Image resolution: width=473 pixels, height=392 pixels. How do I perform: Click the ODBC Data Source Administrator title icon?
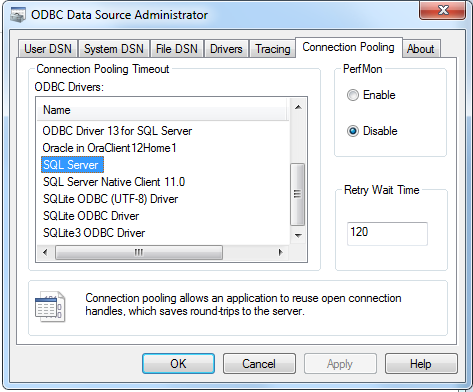click(18, 15)
